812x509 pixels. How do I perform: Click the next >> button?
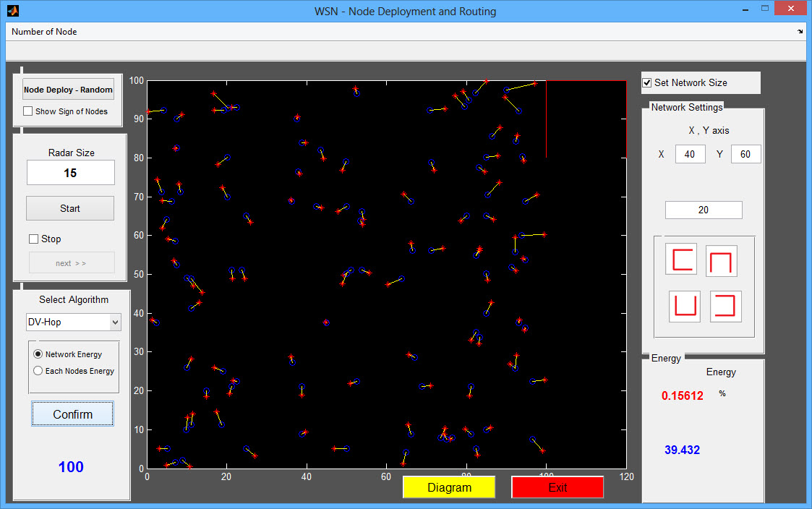72,262
